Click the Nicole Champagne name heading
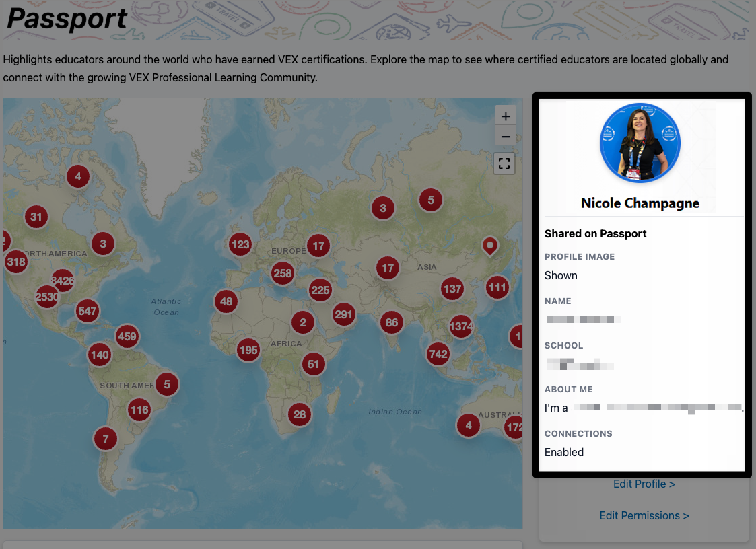Screen dimensions: 756x549 pos(640,203)
